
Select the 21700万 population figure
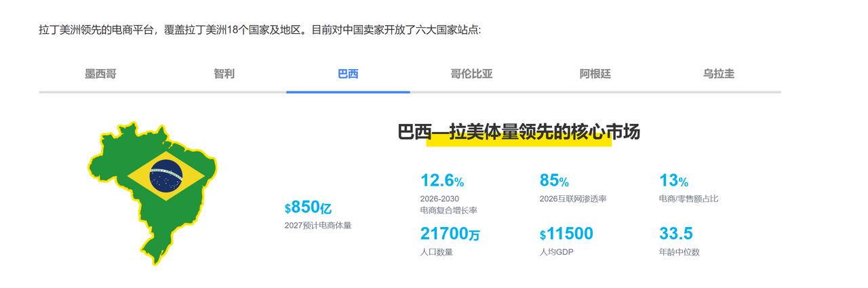click(x=450, y=234)
